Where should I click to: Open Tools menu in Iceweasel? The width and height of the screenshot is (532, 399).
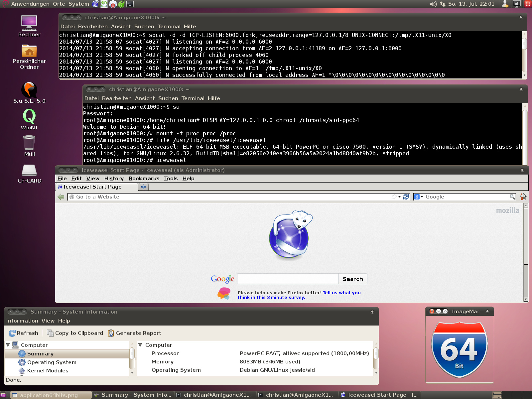click(171, 179)
